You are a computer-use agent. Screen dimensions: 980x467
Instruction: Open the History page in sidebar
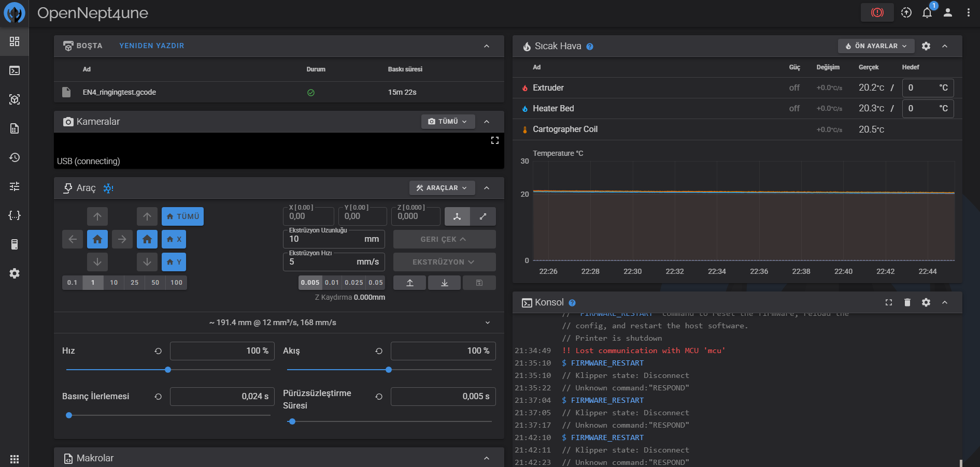click(15, 157)
